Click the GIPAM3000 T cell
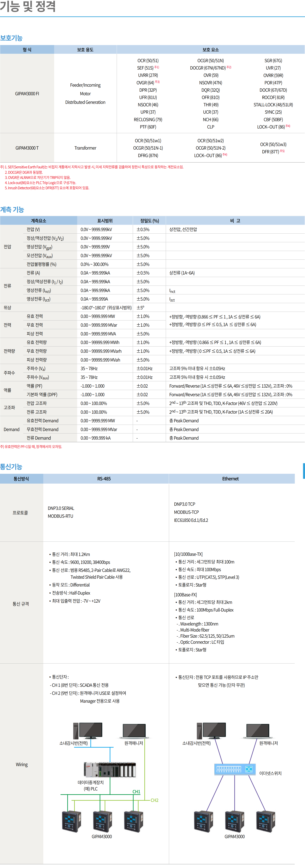 (x=27, y=148)
